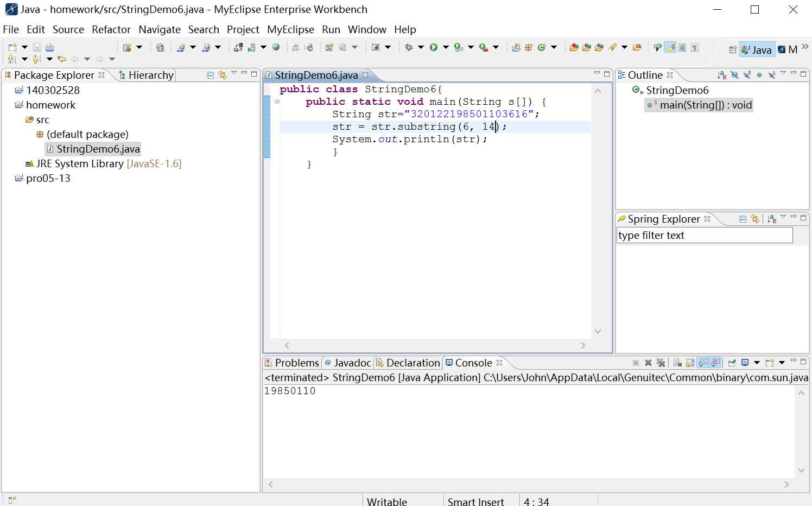Click Collapse All in Package Explorer
Viewport: 812px width, 506px height.
(210, 75)
